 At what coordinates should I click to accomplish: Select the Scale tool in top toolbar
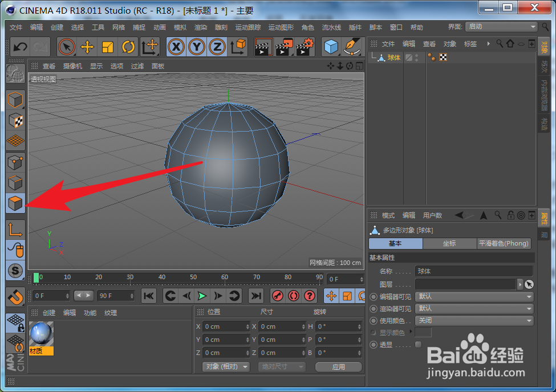pos(107,47)
